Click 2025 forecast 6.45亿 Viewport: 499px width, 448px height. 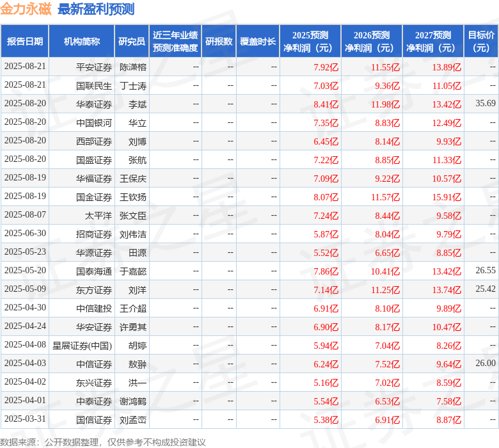click(x=326, y=141)
